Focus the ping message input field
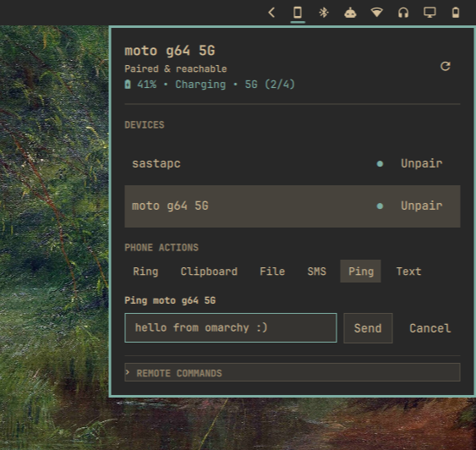This screenshot has width=476, height=450. [231, 328]
